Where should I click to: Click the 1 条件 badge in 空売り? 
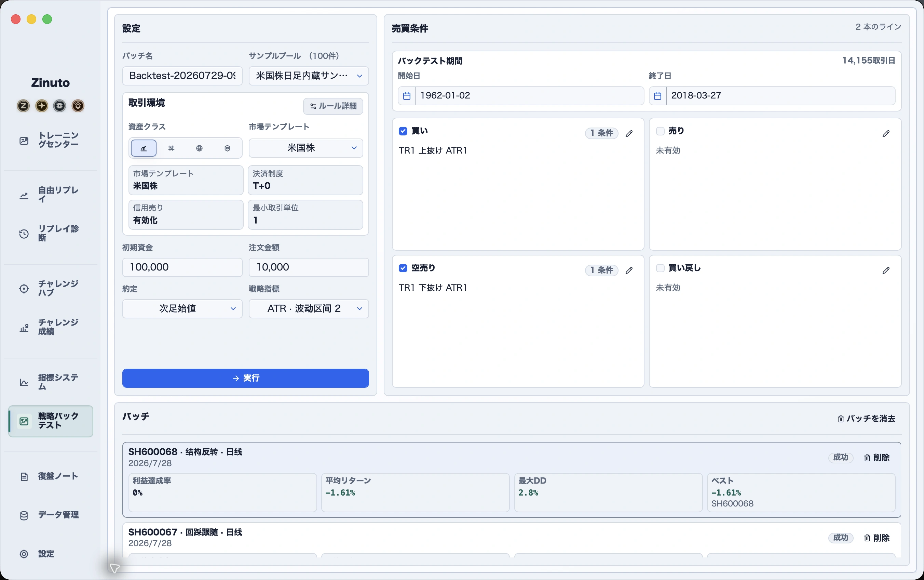tap(601, 270)
